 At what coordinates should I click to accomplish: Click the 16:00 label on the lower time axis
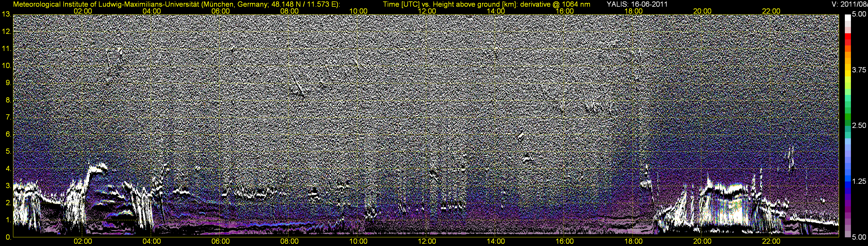point(565,241)
